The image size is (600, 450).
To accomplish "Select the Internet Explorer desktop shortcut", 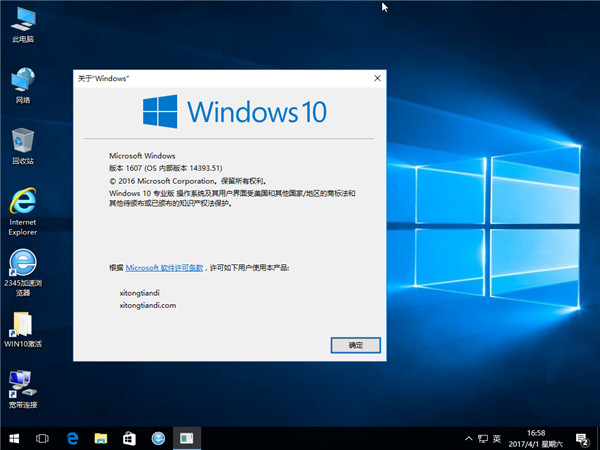I will click(23, 212).
